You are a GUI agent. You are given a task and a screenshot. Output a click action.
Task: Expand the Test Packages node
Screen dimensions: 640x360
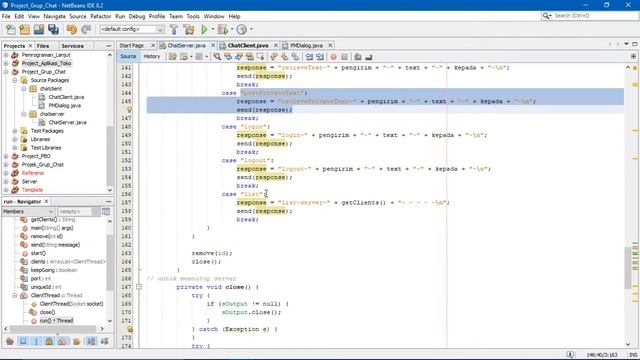tap(15, 131)
